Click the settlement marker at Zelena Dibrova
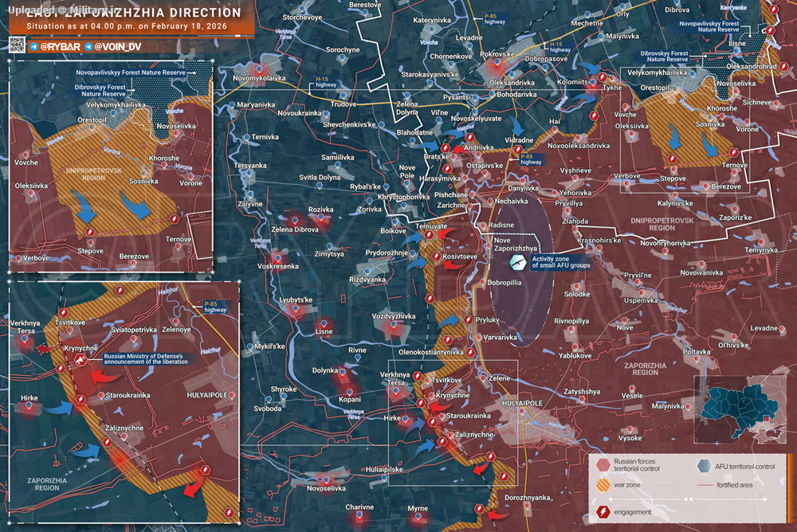Viewport: 797px width, 532px height. click(x=295, y=221)
